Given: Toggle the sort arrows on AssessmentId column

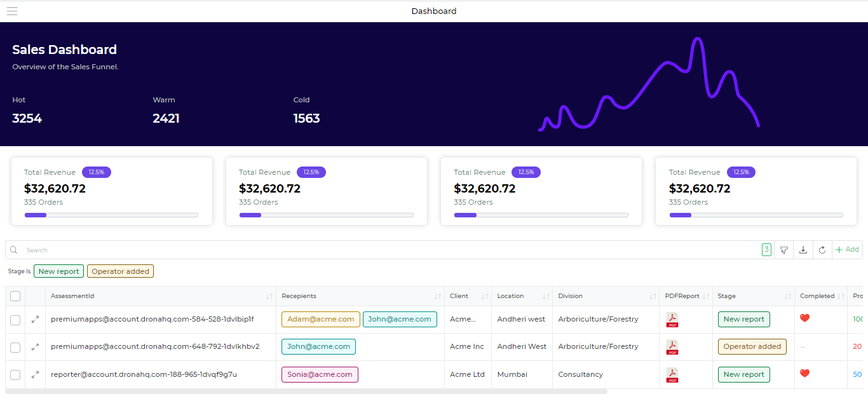Looking at the screenshot, I should click(269, 296).
